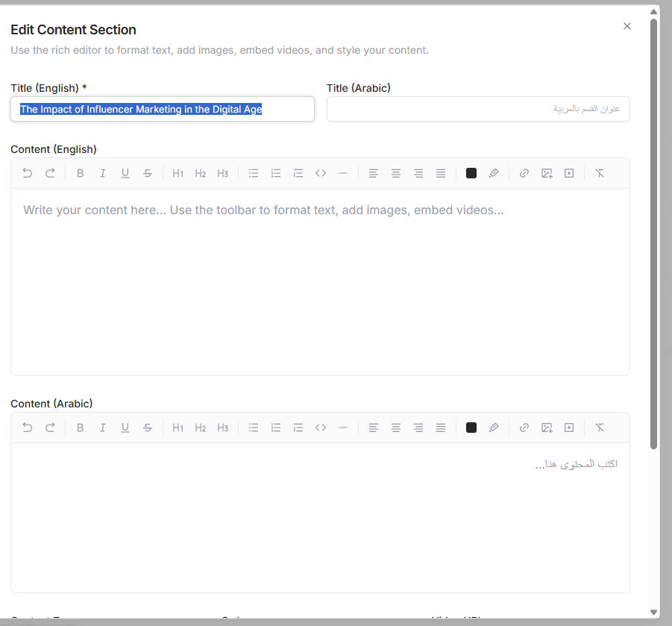Insert link in English content toolbar
Screen dimensions: 672x626
pyautogui.click(x=524, y=173)
